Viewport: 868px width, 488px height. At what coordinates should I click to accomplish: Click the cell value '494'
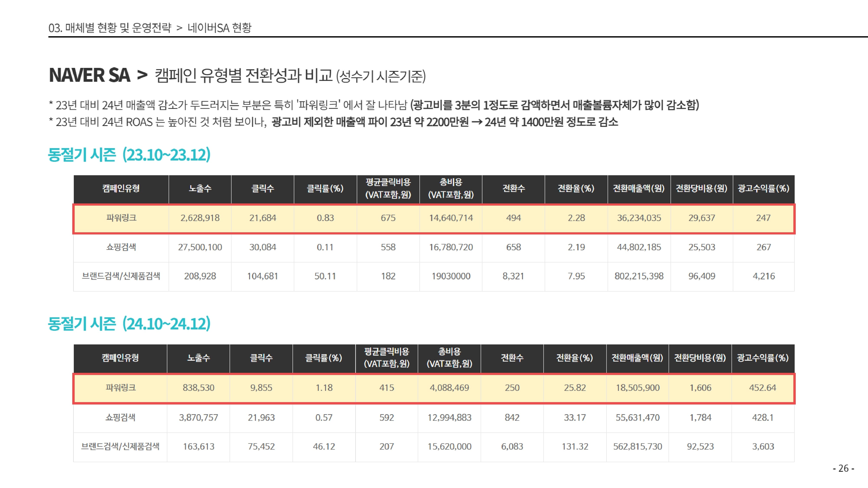pyautogui.click(x=513, y=218)
